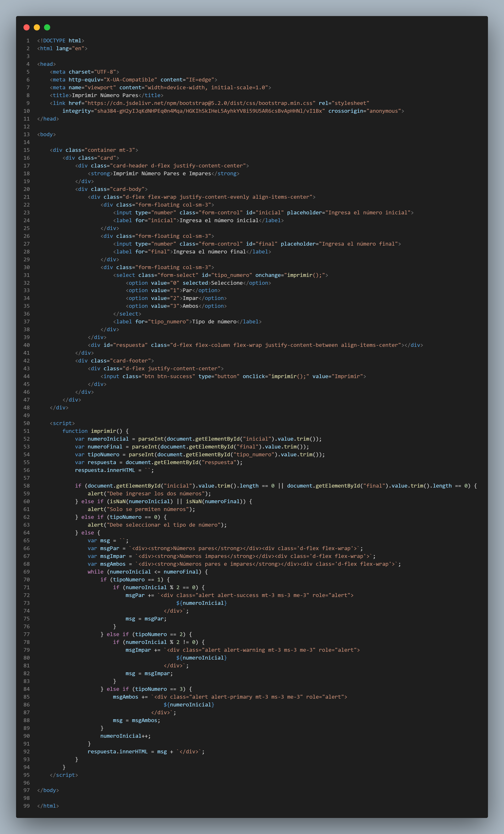Click the isNaN else-if condition line
The width and height of the screenshot is (504, 834).
164,501
